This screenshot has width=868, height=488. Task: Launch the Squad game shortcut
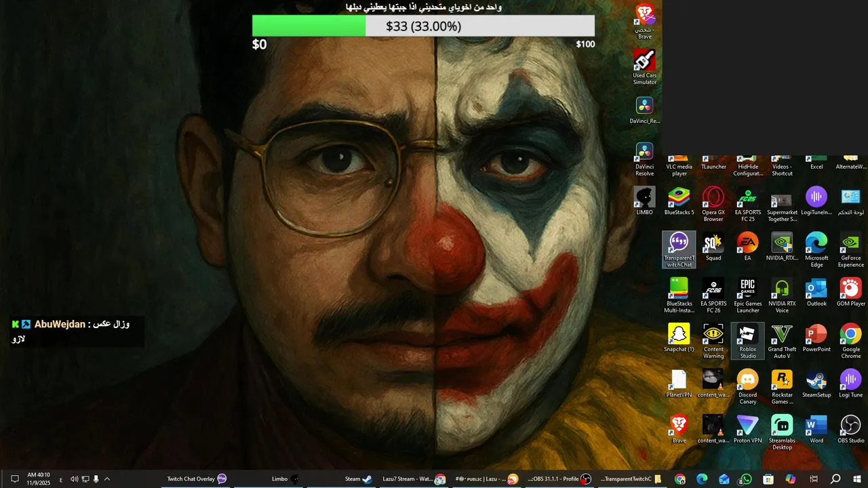(x=713, y=247)
